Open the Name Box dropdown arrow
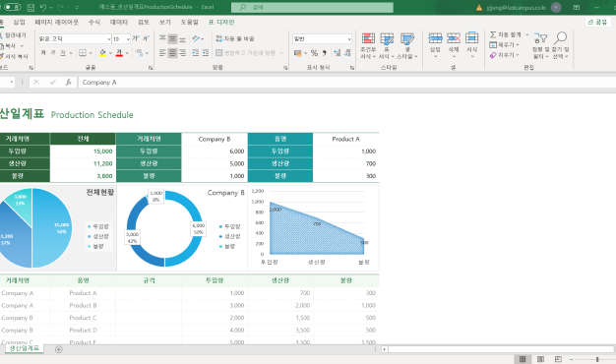This screenshot has height=364, width=616. pyautogui.click(x=12, y=82)
